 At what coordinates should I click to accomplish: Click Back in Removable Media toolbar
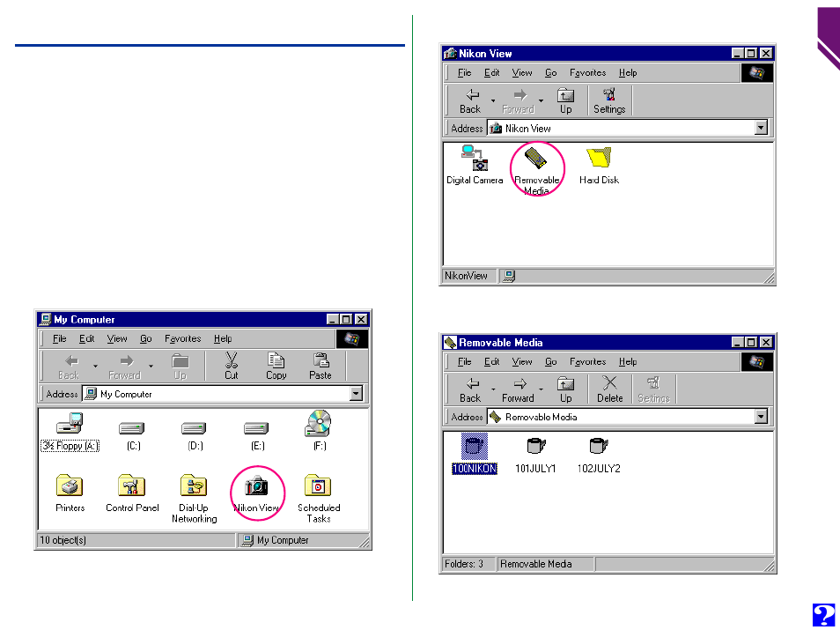tap(470, 389)
